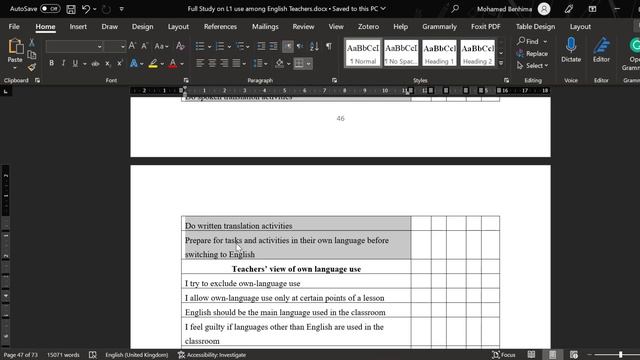Apply superscript formatting

[120, 64]
